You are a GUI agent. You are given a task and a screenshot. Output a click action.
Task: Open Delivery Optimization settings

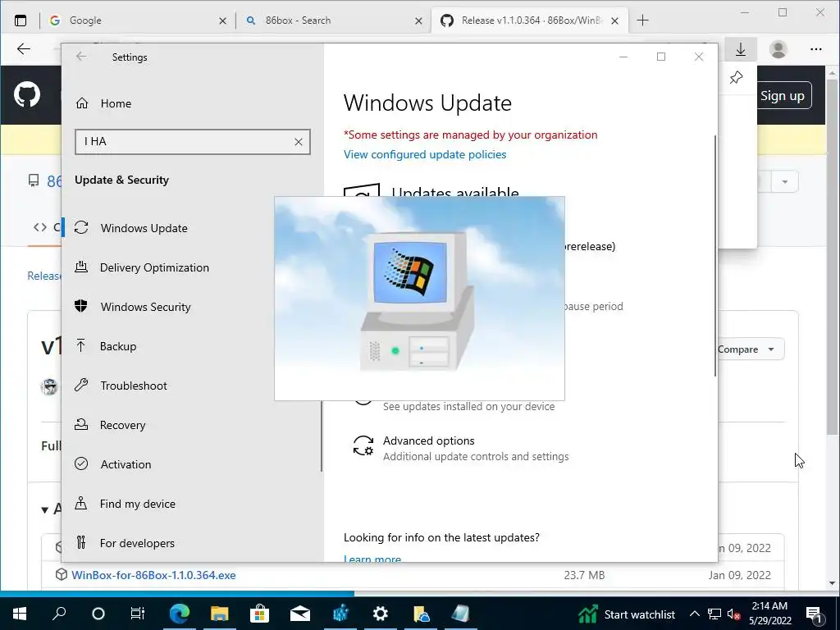[154, 267]
